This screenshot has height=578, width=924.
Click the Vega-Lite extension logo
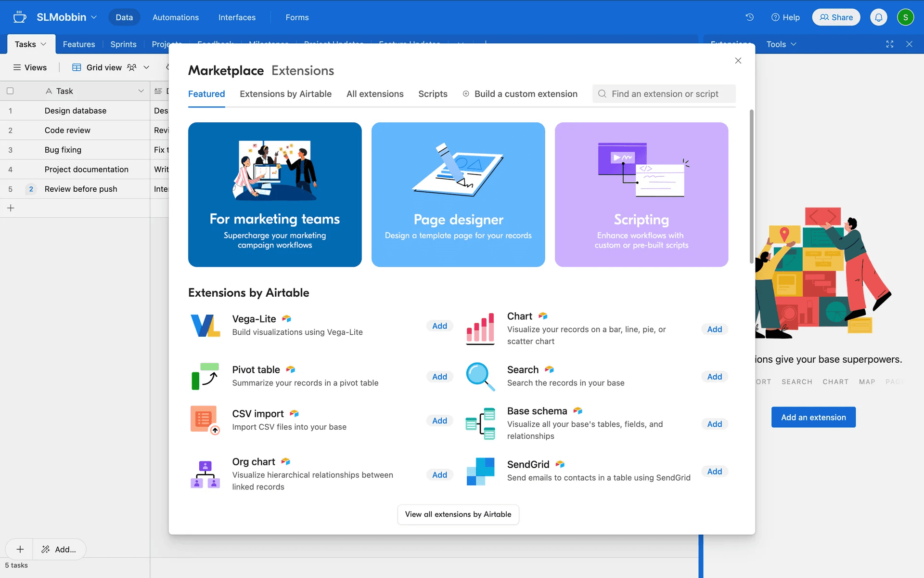(205, 326)
